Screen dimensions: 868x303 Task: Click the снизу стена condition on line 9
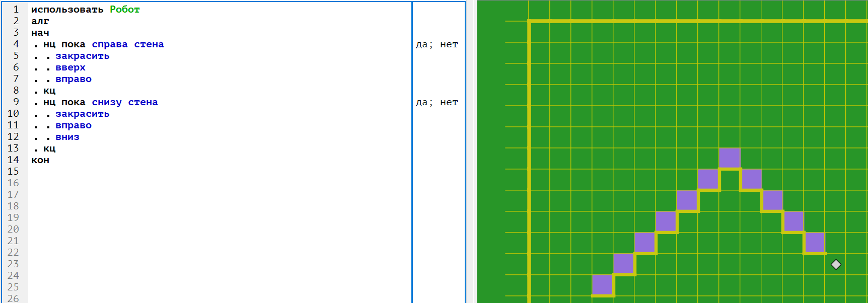(x=124, y=102)
